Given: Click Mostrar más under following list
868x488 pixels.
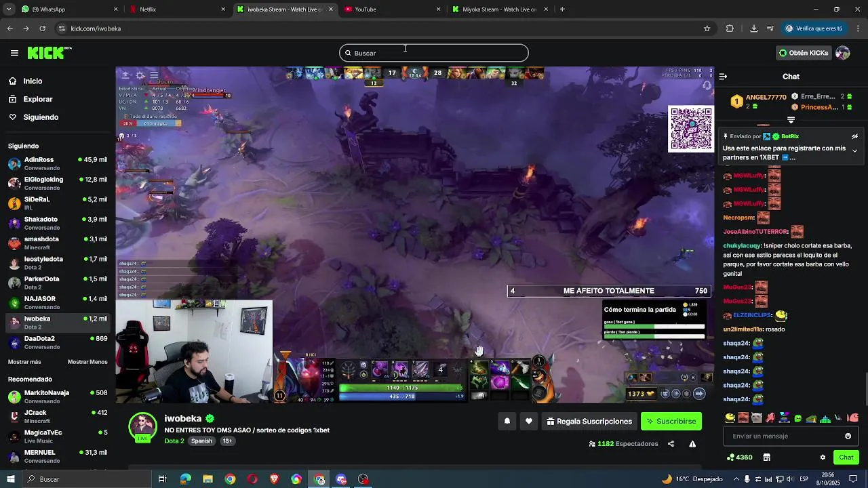Looking at the screenshot, I should coord(24,362).
